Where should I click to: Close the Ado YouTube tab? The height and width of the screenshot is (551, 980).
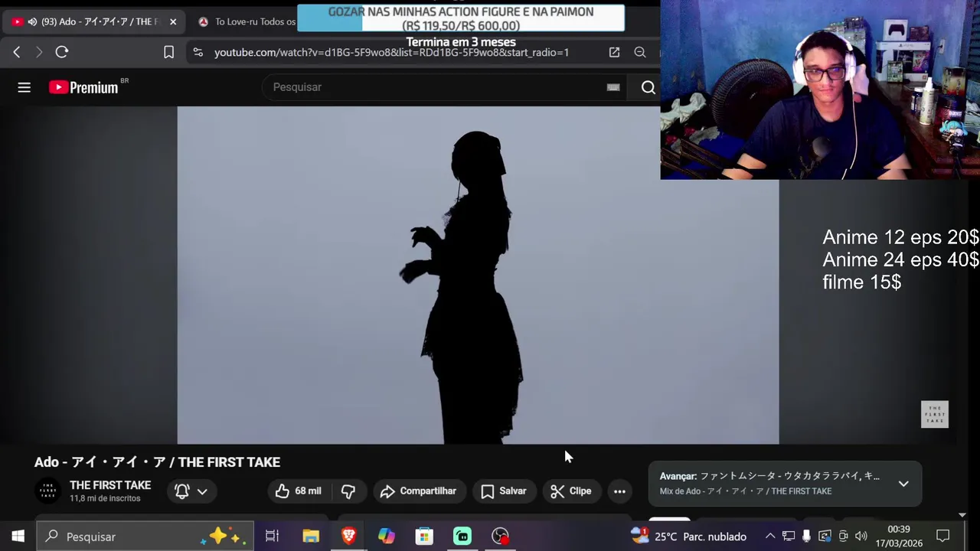coord(173,21)
